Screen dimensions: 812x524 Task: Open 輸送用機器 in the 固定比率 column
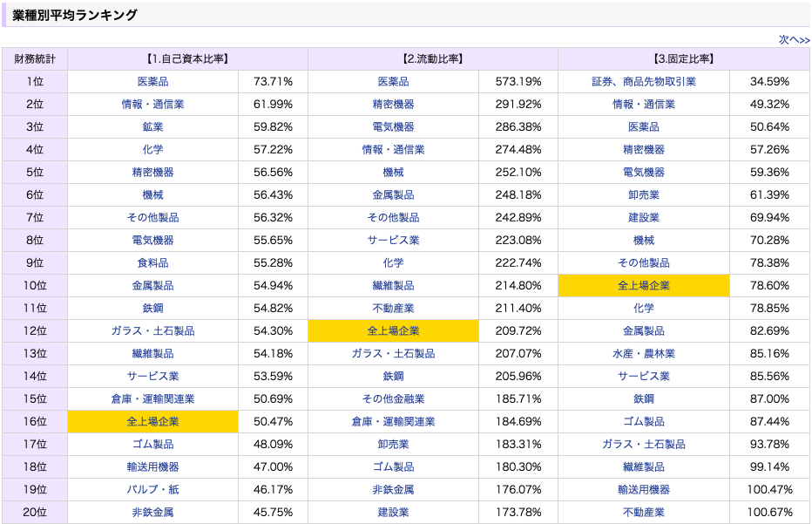644,489
